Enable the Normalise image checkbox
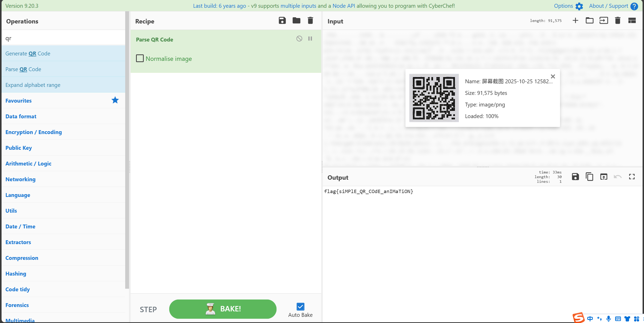644x323 pixels. (140, 59)
